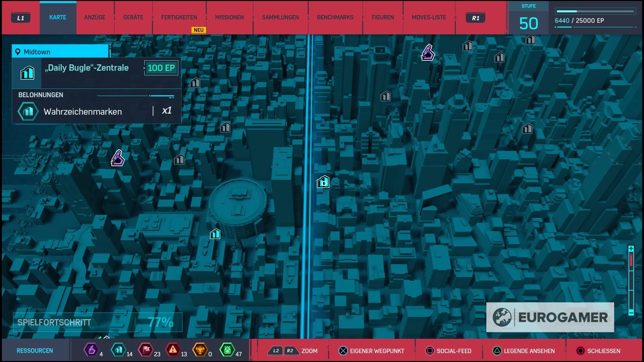The width and height of the screenshot is (644, 362).
Task: Select the research station icon on west side
Action: pyautogui.click(x=118, y=158)
